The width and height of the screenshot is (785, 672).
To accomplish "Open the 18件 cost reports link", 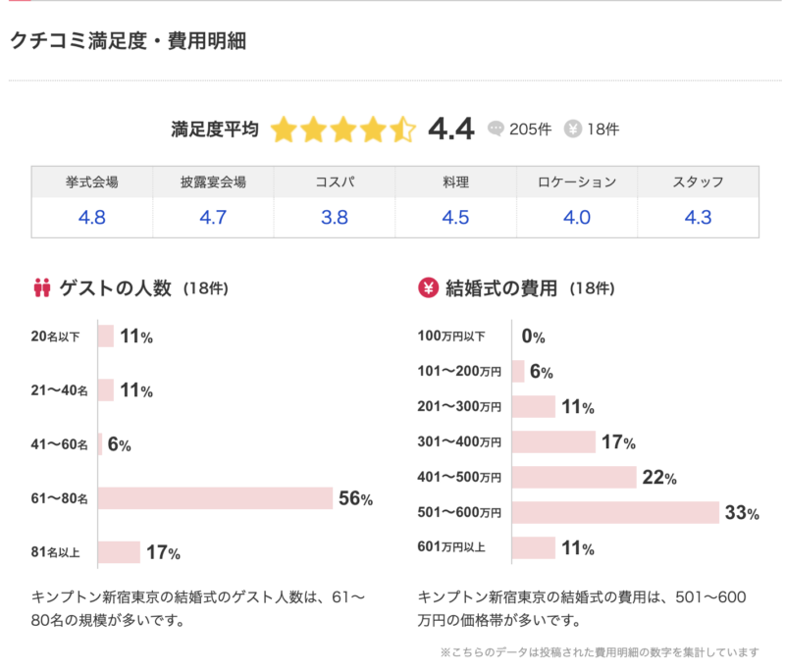I will coord(602,129).
